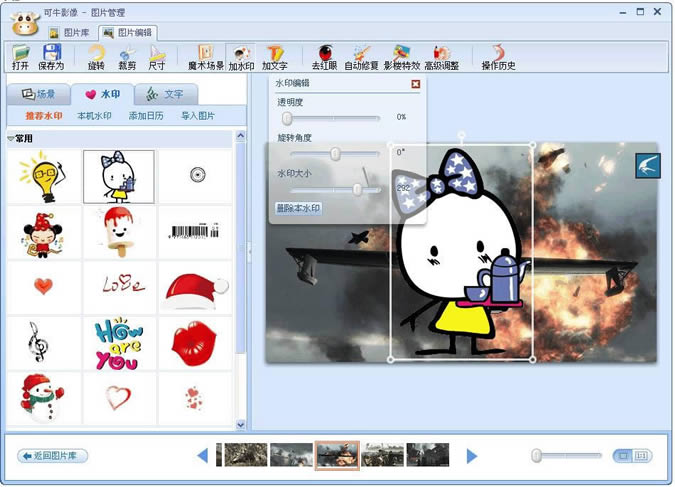This screenshot has height=487, width=675.
Task: Click 返回图片库 back to library button
Action: point(52,456)
